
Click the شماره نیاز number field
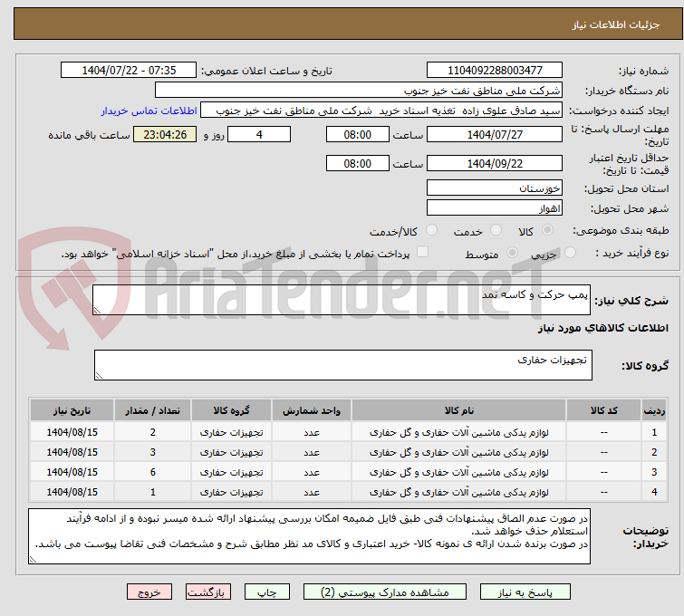495,70
